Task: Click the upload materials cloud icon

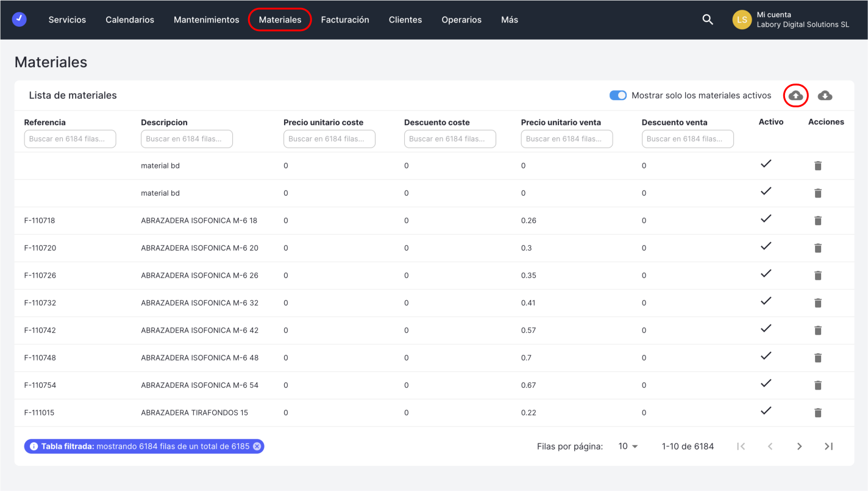Action: pyautogui.click(x=795, y=95)
